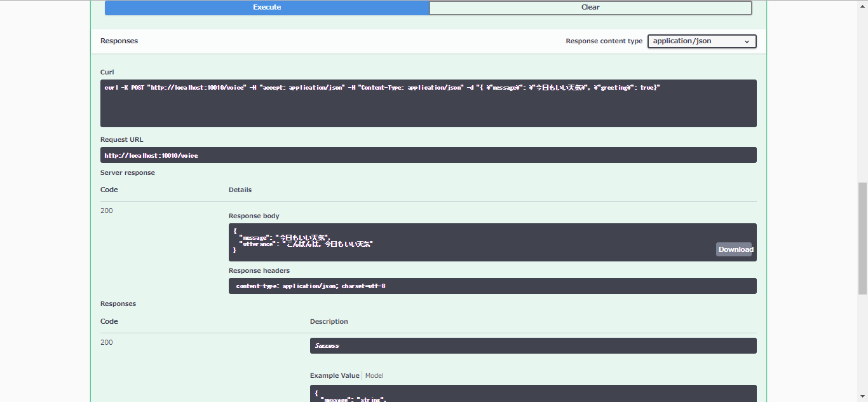Viewport: 868px width, 402px height.
Task: Open the Response content type dropdown
Action: click(702, 41)
